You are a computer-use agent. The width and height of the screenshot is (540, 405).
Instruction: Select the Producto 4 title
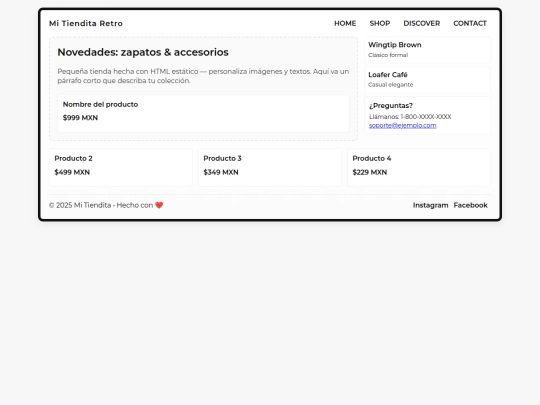[372, 158]
